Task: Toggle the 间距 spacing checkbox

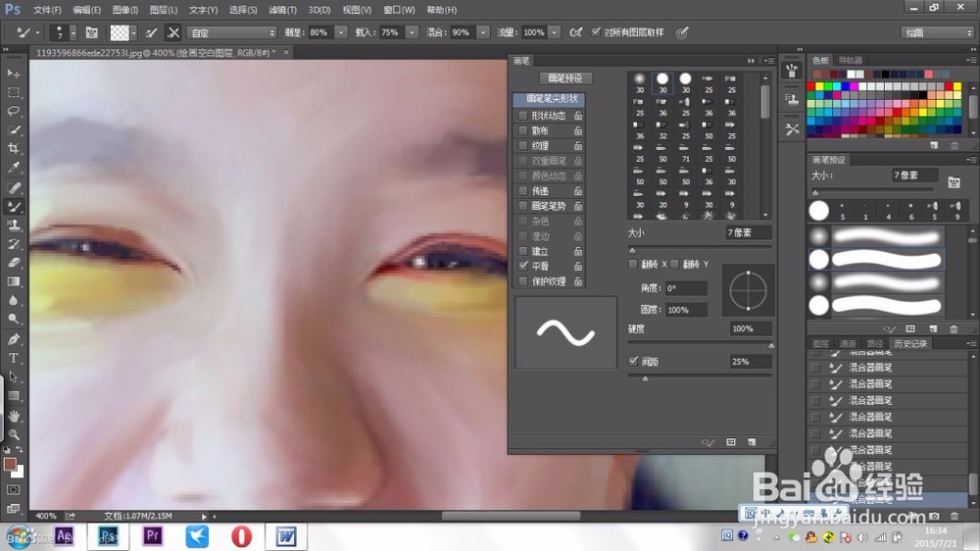Action: [x=633, y=361]
